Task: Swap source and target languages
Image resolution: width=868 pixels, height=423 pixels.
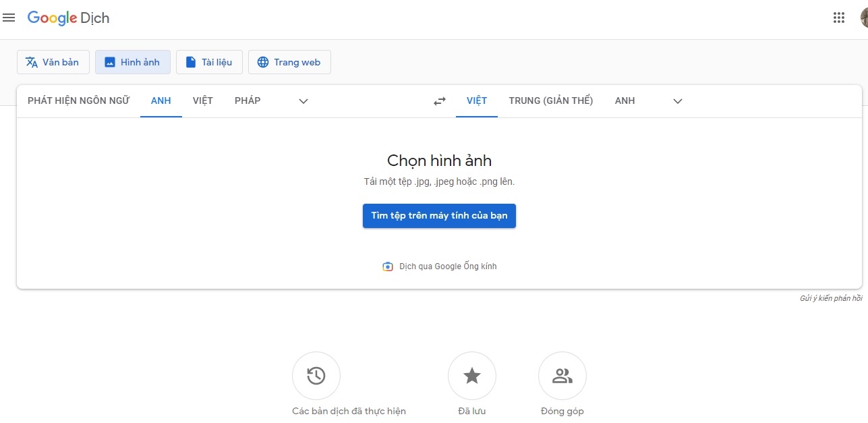Action: pos(440,101)
